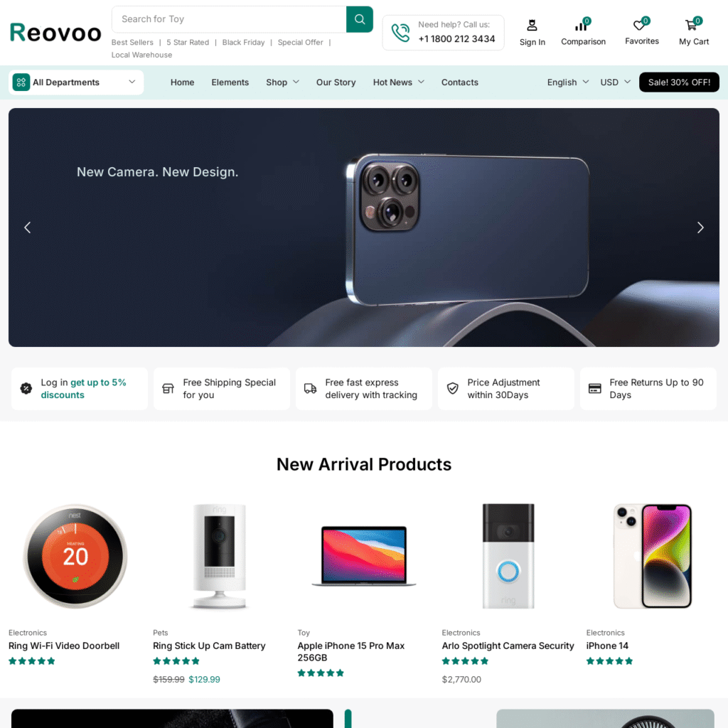This screenshot has width=728, height=728.
Task: Click the get up to 5% discounts link
Action: (84, 389)
